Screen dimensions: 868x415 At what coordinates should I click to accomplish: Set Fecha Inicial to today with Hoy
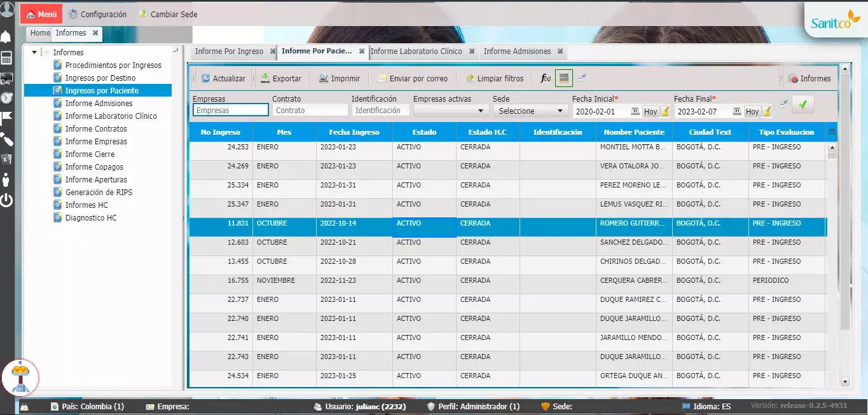tap(651, 111)
